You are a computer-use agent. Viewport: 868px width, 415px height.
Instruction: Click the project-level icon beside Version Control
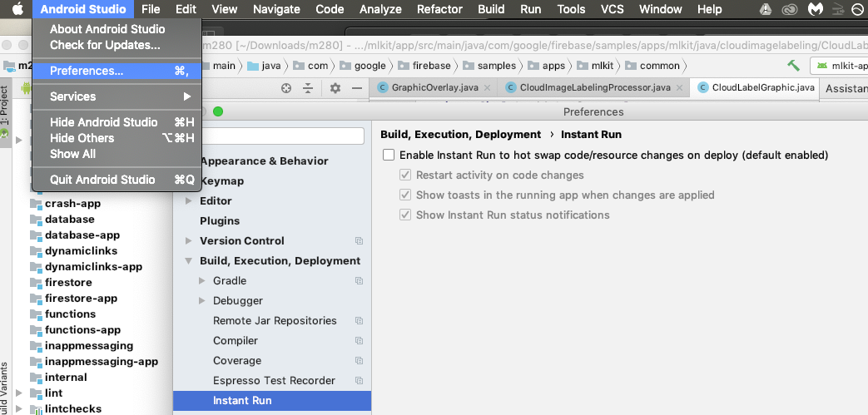[359, 241]
